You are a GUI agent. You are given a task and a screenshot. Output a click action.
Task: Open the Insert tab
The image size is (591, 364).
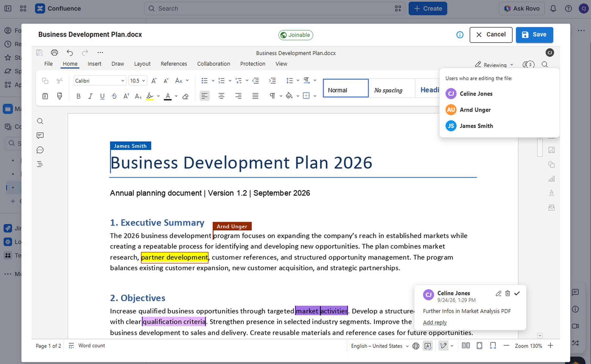[94, 64]
